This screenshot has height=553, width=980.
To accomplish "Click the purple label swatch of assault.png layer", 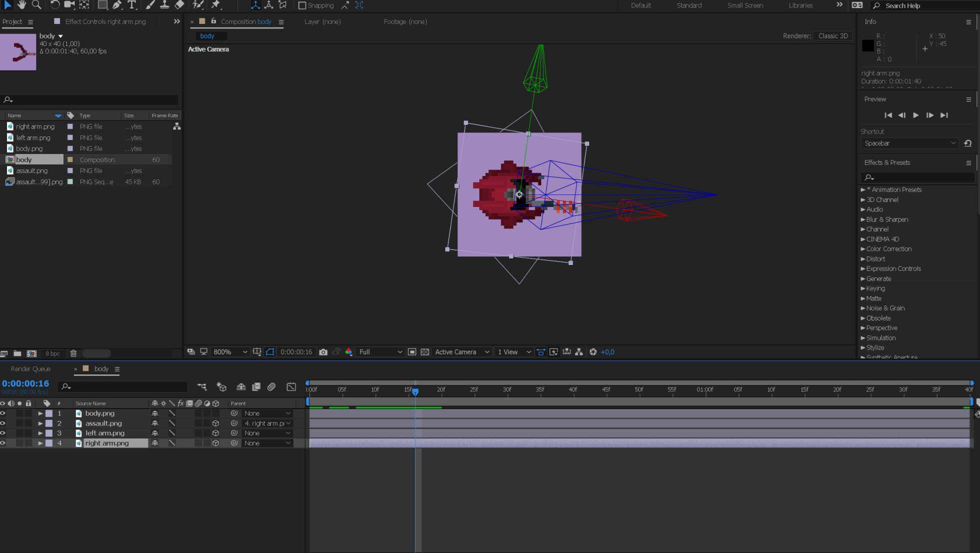I will [49, 423].
